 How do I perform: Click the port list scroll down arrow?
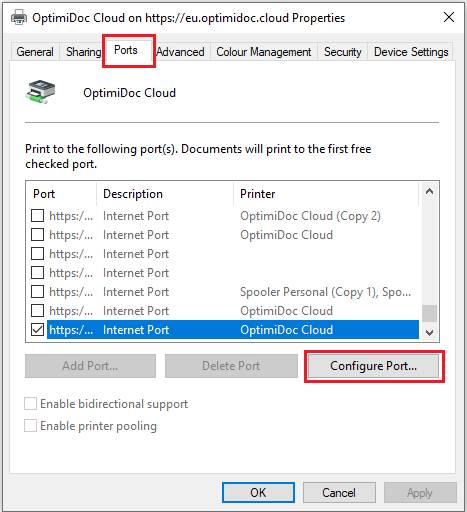click(429, 332)
